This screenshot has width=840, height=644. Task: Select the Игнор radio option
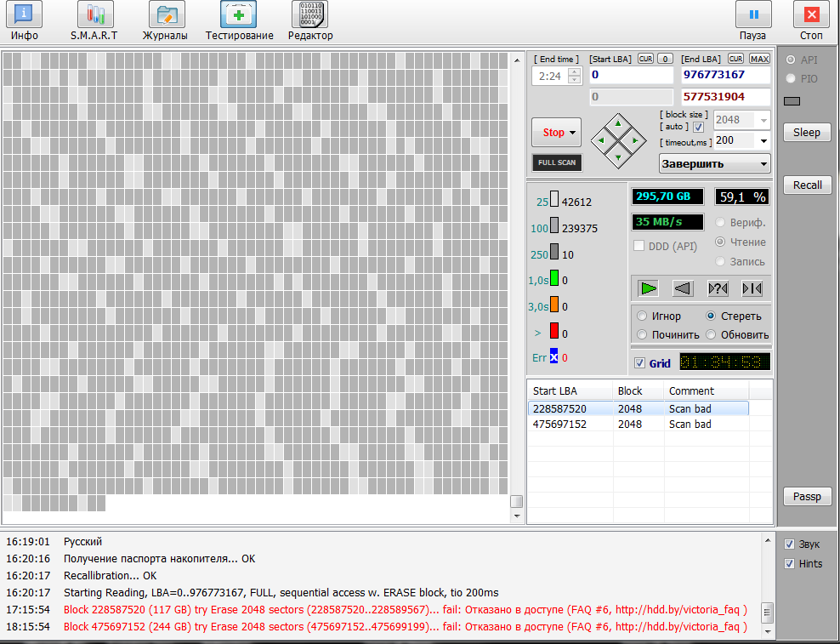click(643, 316)
